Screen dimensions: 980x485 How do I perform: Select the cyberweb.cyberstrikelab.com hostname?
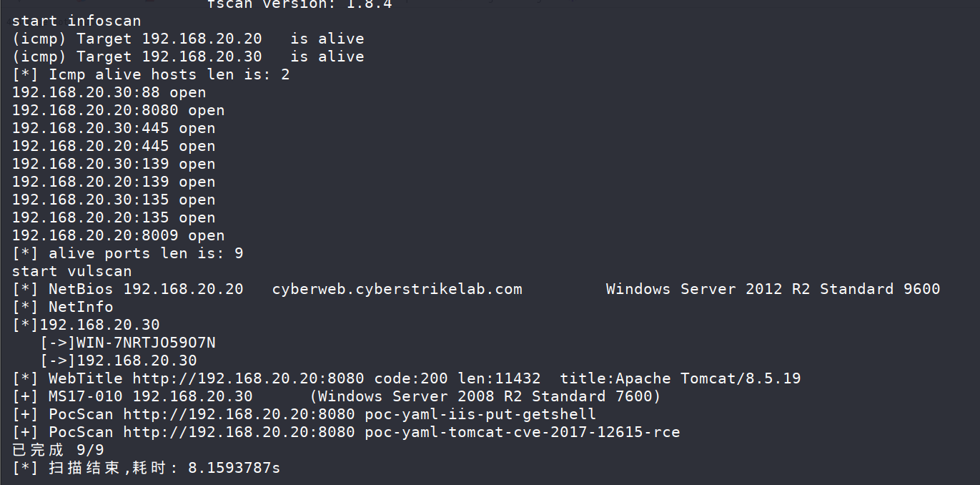397,289
